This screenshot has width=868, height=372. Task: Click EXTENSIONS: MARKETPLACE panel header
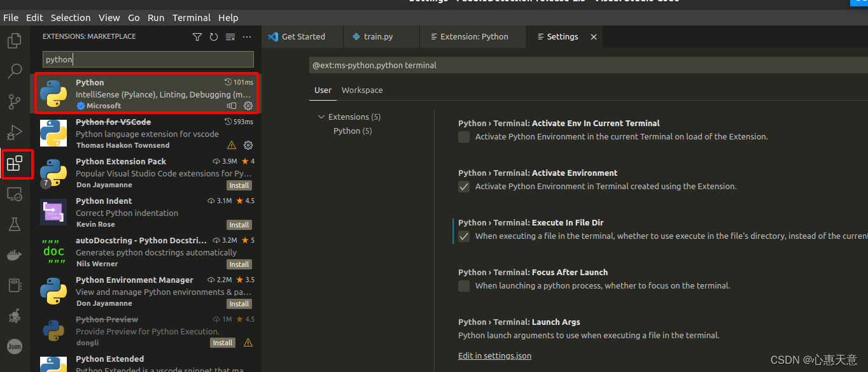(89, 37)
